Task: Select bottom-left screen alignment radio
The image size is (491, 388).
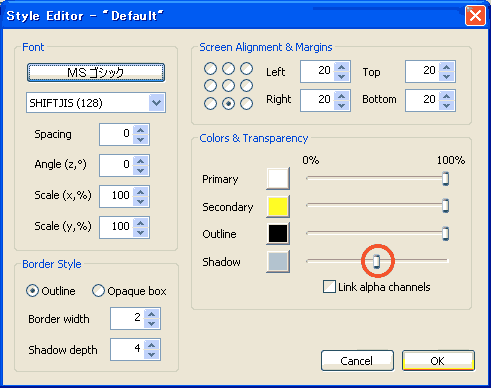Action: tap(210, 104)
